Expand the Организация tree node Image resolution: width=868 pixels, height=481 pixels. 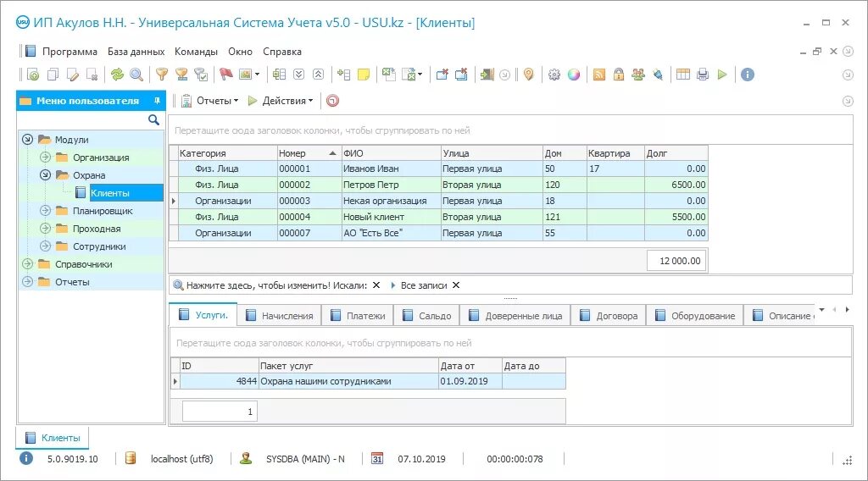pyautogui.click(x=46, y=157)
